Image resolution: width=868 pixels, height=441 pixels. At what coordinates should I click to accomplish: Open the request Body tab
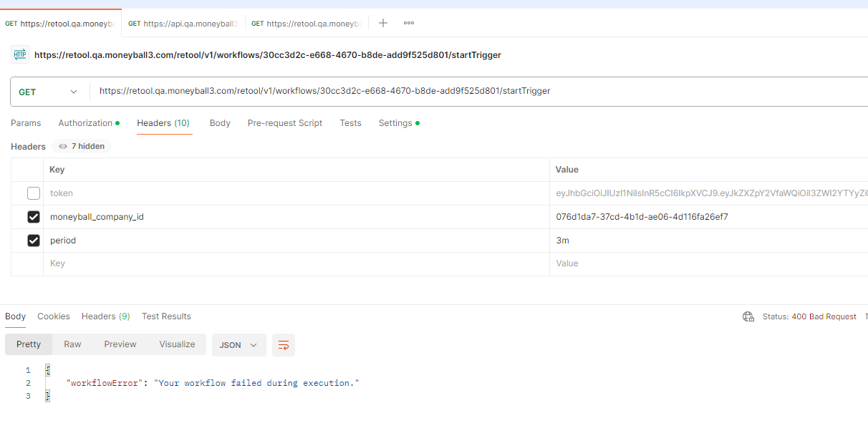click(220, 123)
